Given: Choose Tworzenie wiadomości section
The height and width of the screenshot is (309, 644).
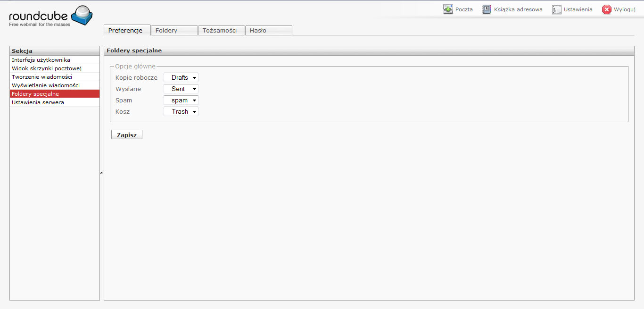Looking at the screenshot, I should click(x=42, y=77).
